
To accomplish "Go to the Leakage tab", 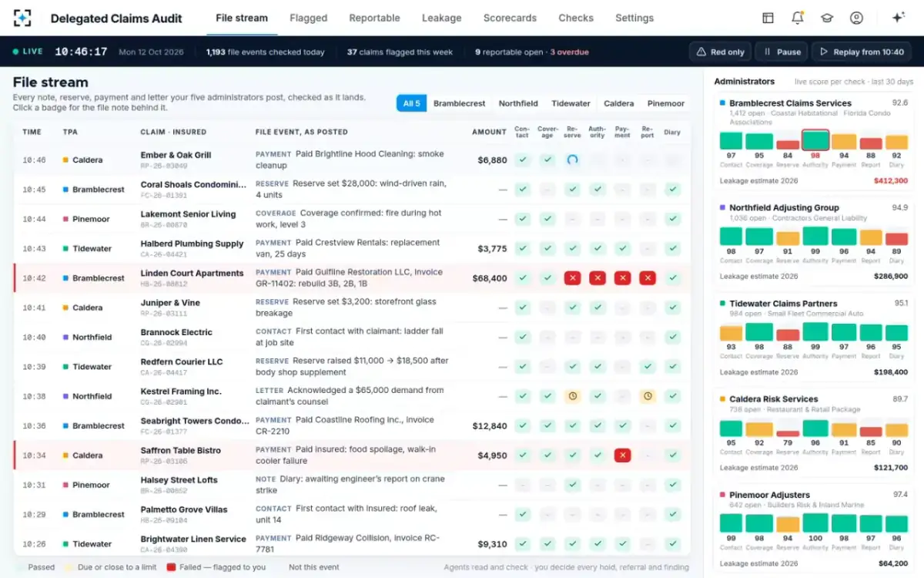I will click(x=442, y=18).
